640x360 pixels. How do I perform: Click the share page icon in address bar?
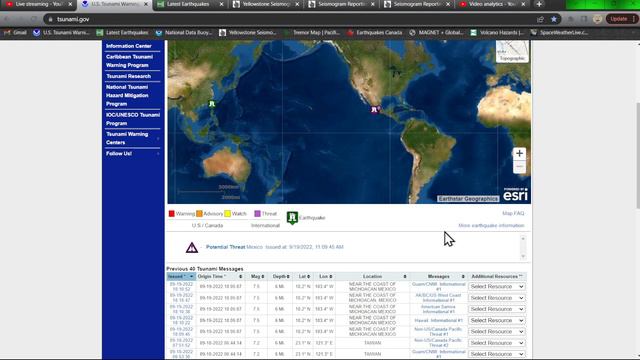[x=540, y=19]
